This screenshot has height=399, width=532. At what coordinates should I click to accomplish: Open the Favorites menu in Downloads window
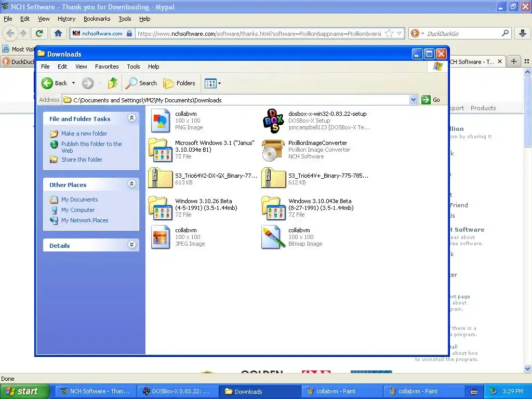[107, 66]
